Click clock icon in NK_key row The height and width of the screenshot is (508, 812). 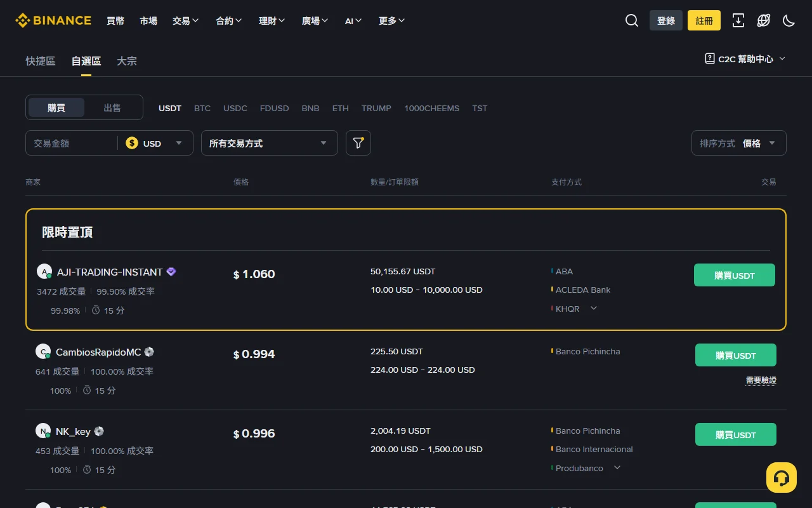coord(87,470)
